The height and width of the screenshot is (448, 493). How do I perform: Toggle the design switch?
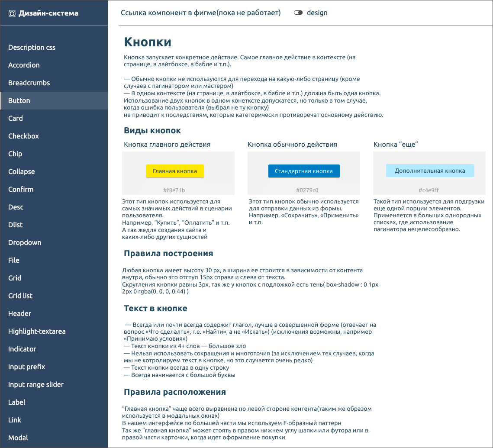point(298,13)
